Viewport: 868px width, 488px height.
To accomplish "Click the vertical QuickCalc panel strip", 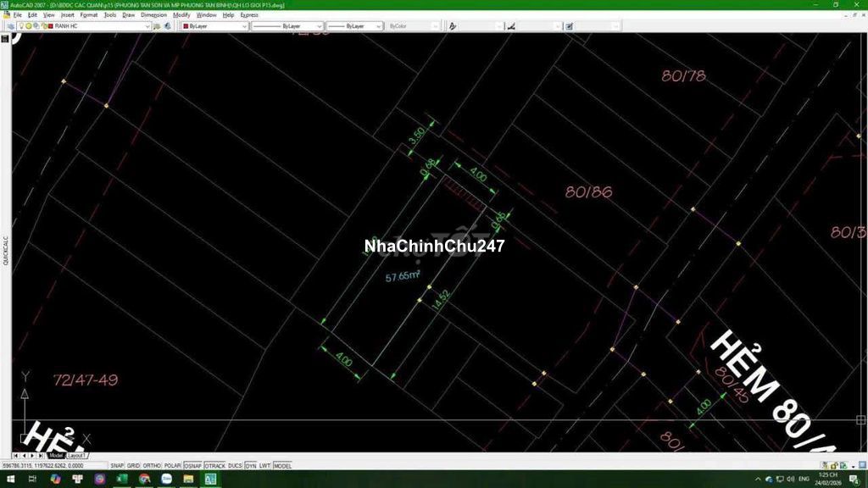I will click(x=5, y=251).
